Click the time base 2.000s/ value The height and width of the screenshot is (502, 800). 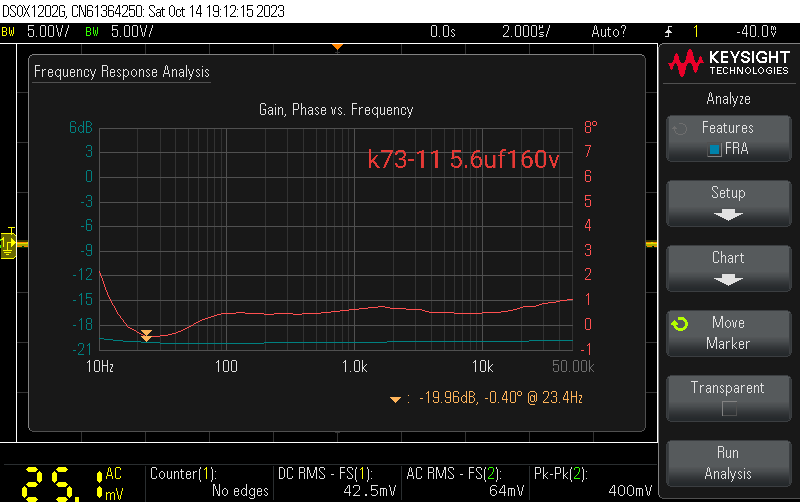pyautogui.click(x=526, y=32)
